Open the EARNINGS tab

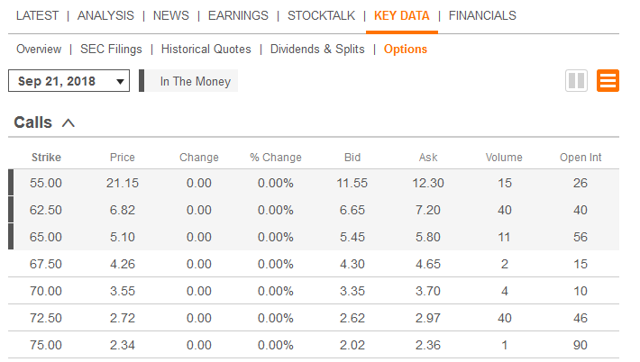point(238,16)
